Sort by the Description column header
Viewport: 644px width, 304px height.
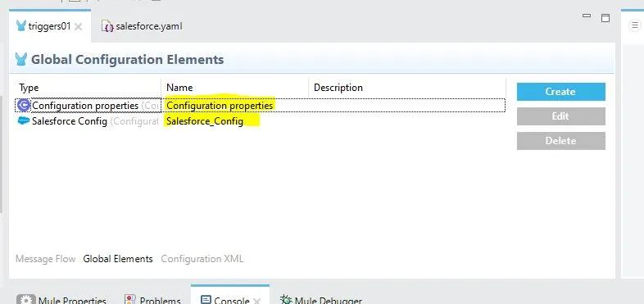[338, 88]
